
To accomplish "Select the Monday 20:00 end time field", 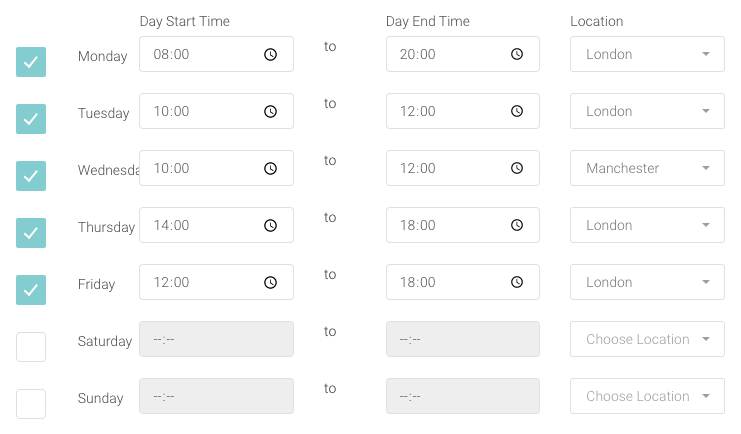I will [x=463, y=54].
